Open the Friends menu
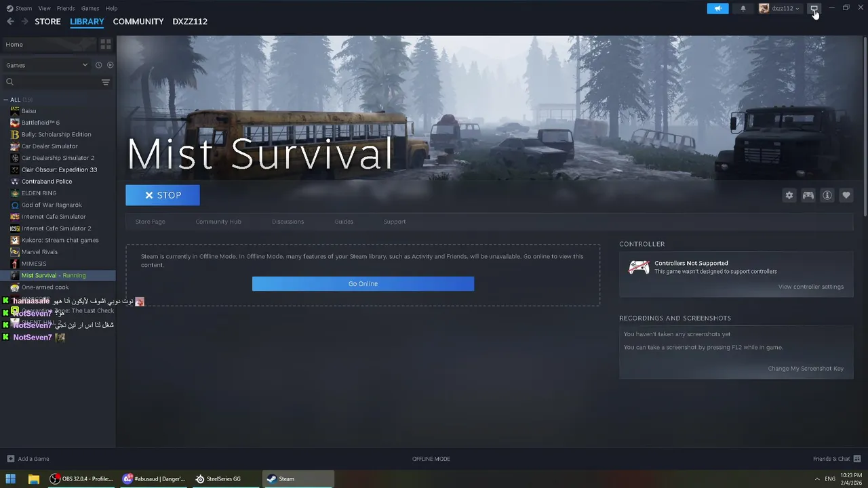The width and height of the screenshot is (868, 488). pyautogui.click(x=66, y=8)
